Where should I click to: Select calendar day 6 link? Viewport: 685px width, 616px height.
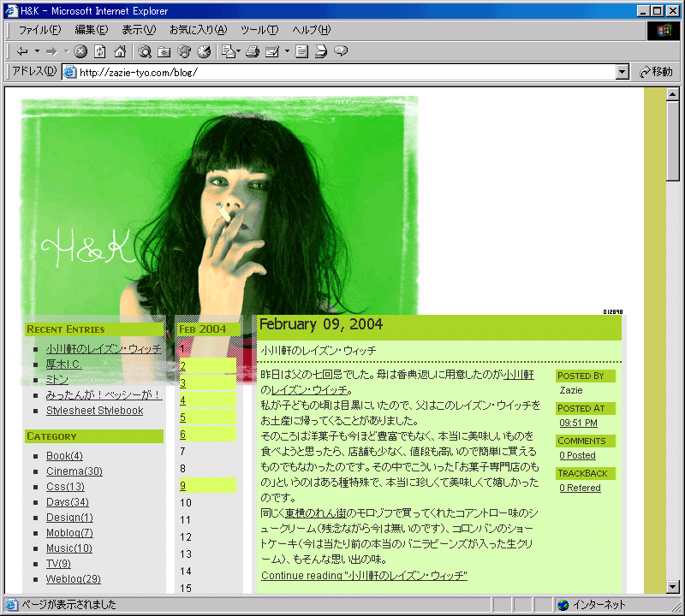[182, 435]
